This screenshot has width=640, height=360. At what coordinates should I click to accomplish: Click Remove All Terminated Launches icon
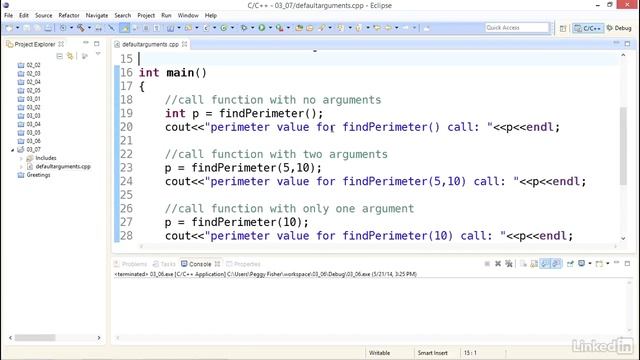click(x=509, y=264)
